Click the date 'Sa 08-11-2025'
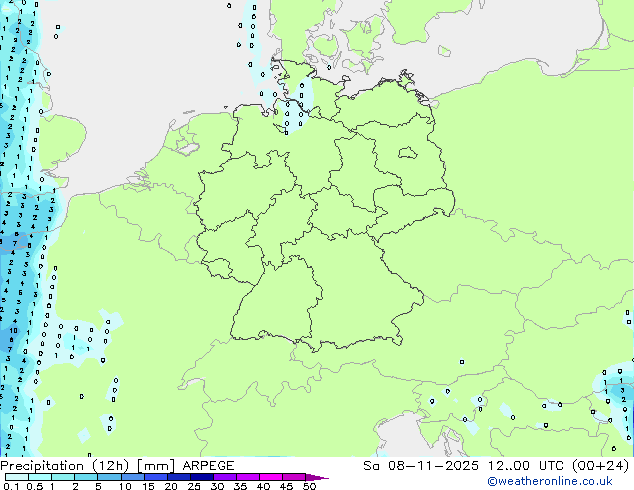 click(x=421, y=466)
